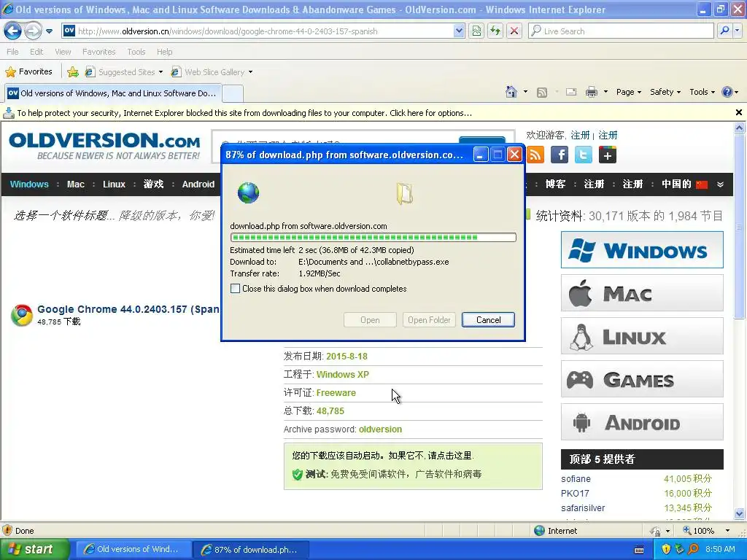
Task: Click the Favorites star button
Action: coord(28,72)
